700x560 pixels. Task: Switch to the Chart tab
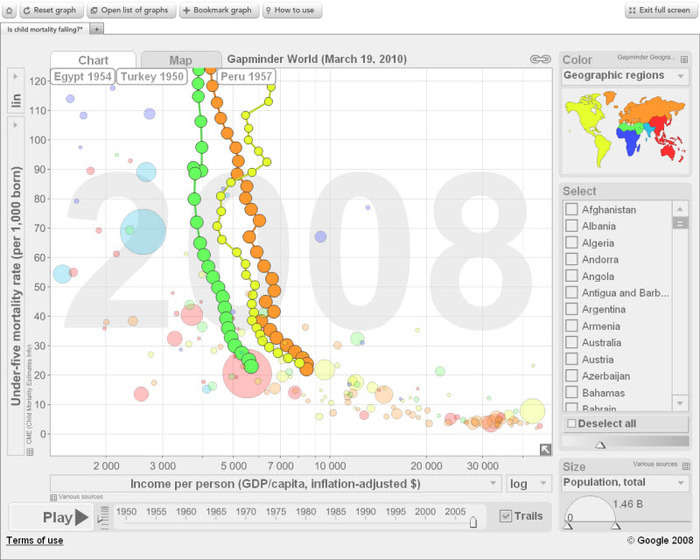93,60
